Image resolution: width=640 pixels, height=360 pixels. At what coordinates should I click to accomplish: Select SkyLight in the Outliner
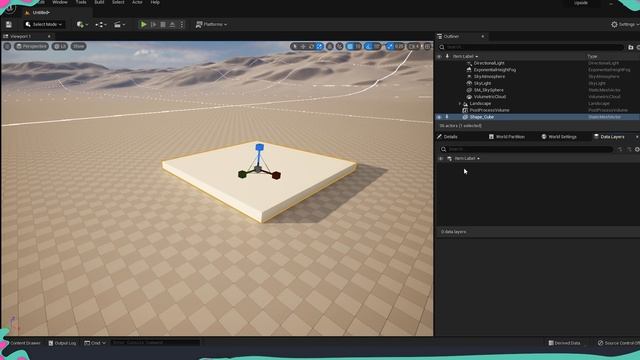(482, 83)
